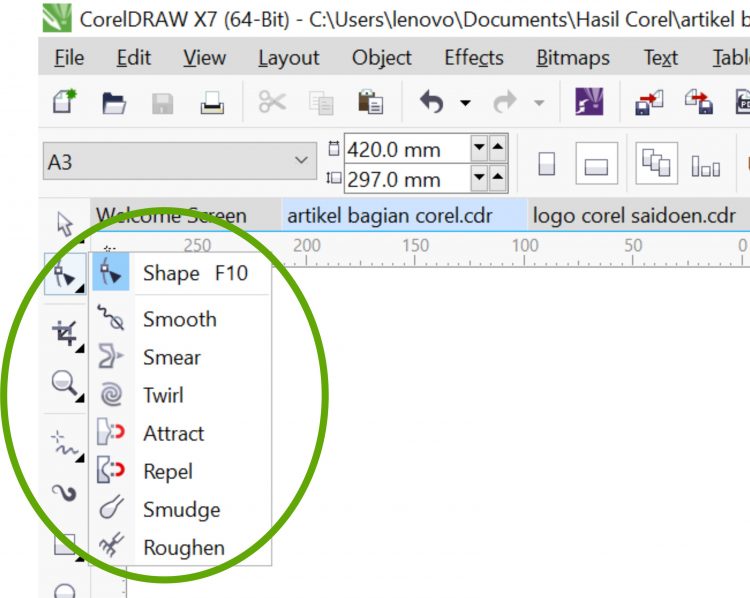
Task: Set page orientation to Portrait
Action: 547,164
